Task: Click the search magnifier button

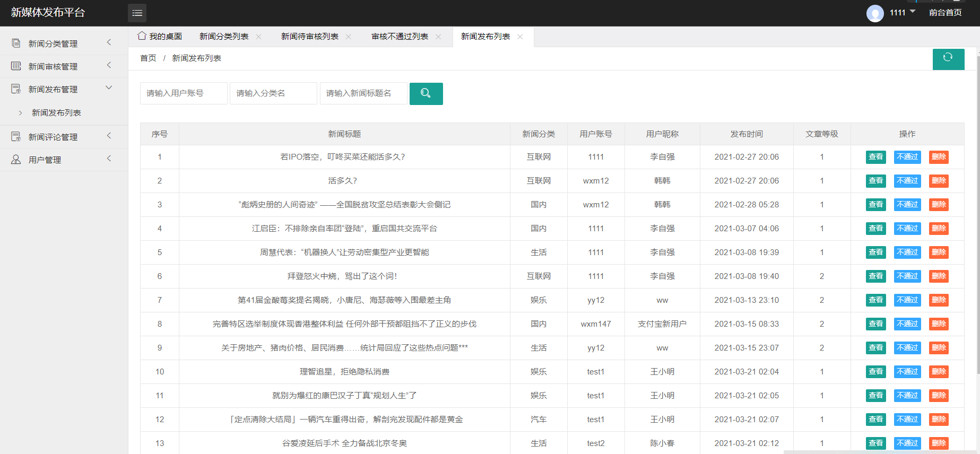Action: point(426,93)
